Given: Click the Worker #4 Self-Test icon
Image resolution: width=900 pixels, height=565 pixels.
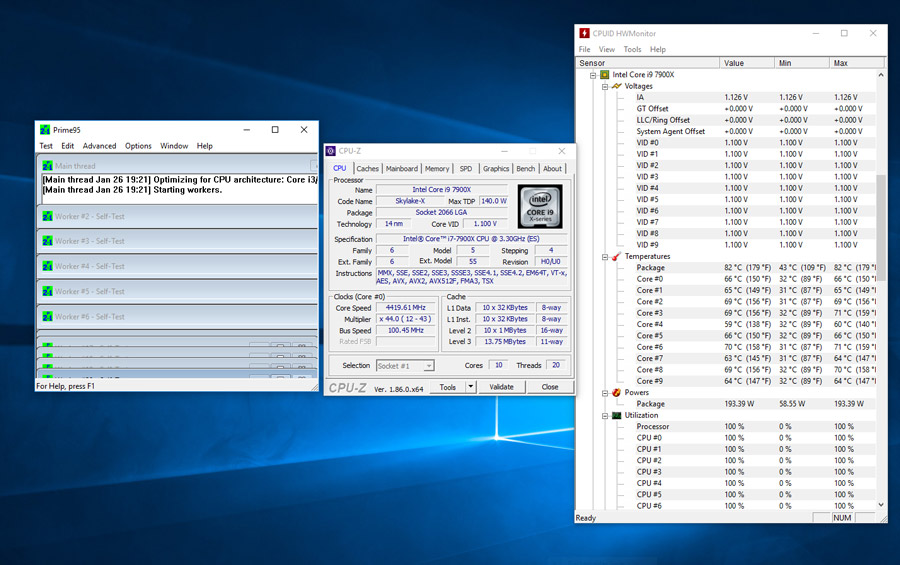Looking at the screenshot, I should 47,266.
